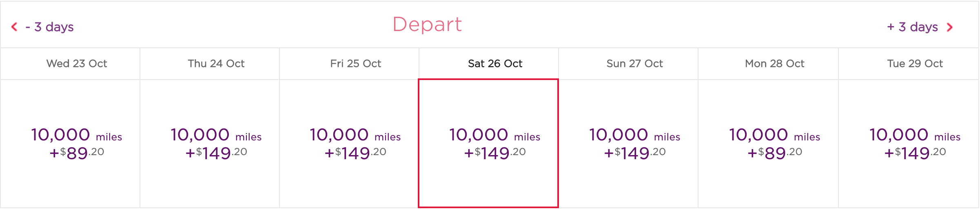Viewport: 980px width, 209px height.
Task: Pick the Wed 23 Oct fare cell
Action: 77,143
